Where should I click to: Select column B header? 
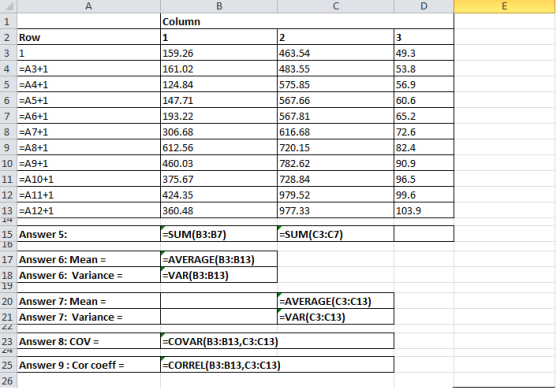pyautogui.click(x=219, y=6)
